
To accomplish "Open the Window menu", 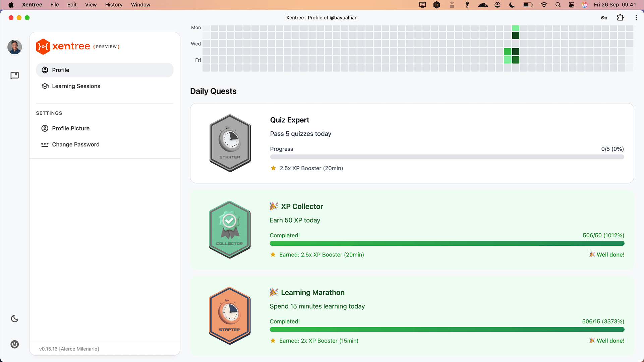I will (x=140, y=5).
